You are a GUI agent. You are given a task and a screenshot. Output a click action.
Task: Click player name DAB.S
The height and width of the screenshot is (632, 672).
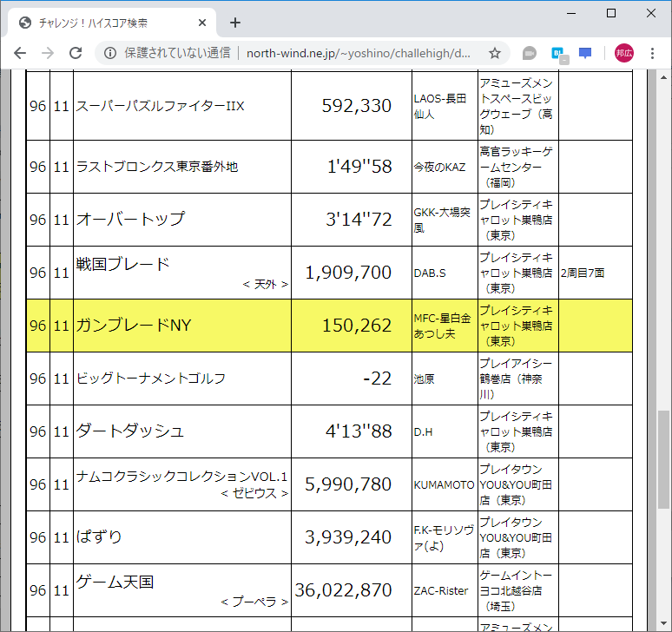click(x=430, y=273)
